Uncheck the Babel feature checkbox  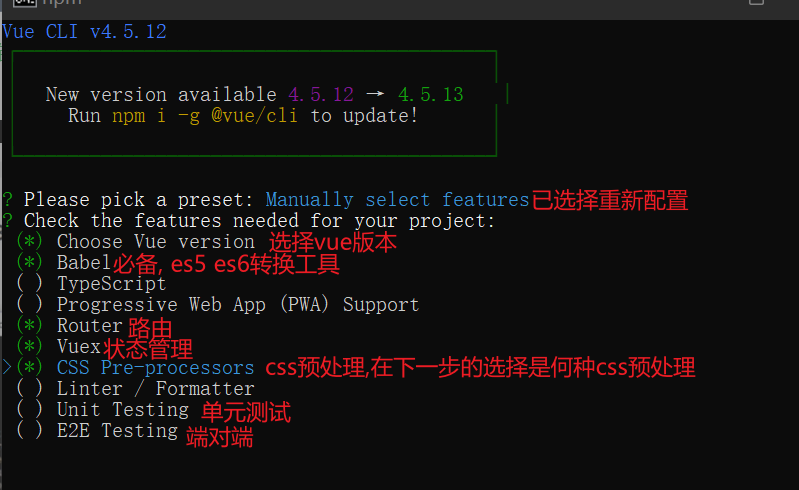30,263
